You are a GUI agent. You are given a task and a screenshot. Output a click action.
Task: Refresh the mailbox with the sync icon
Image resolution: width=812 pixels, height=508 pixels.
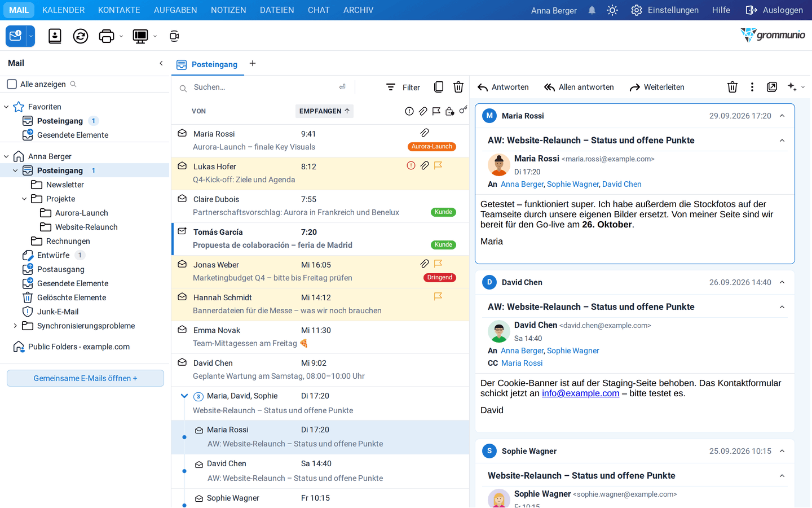[81, 36]
